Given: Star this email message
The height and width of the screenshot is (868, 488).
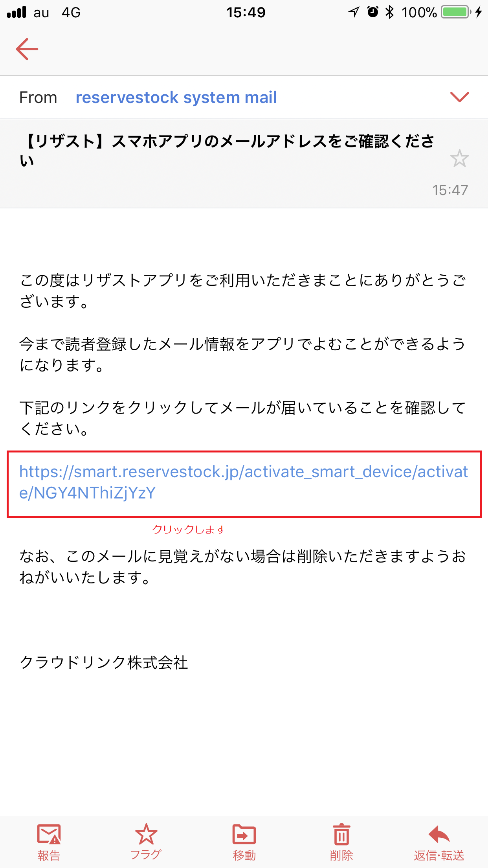Looking at the screenshot, I should point(459,158).
